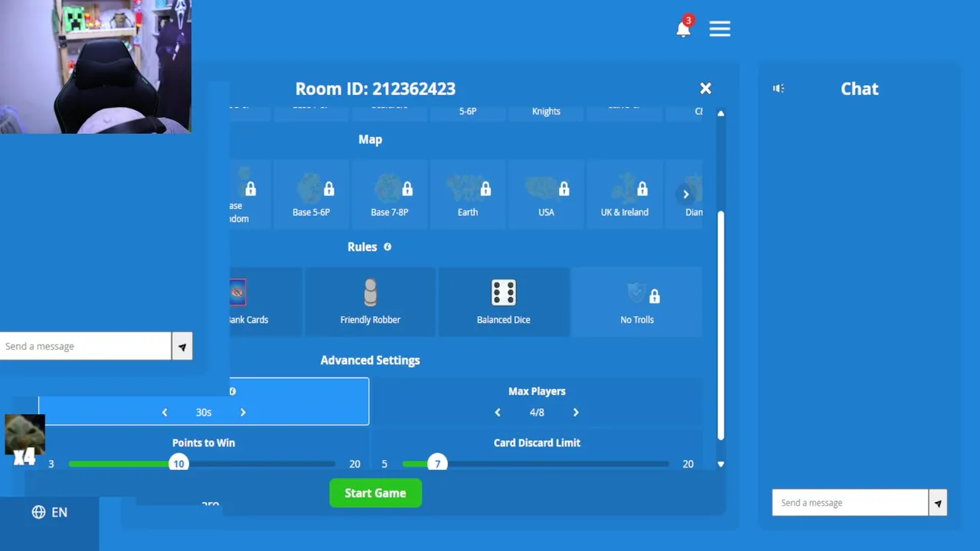Open the notifications bell
This screenshot has width=980, height=551.
point(683,29)
